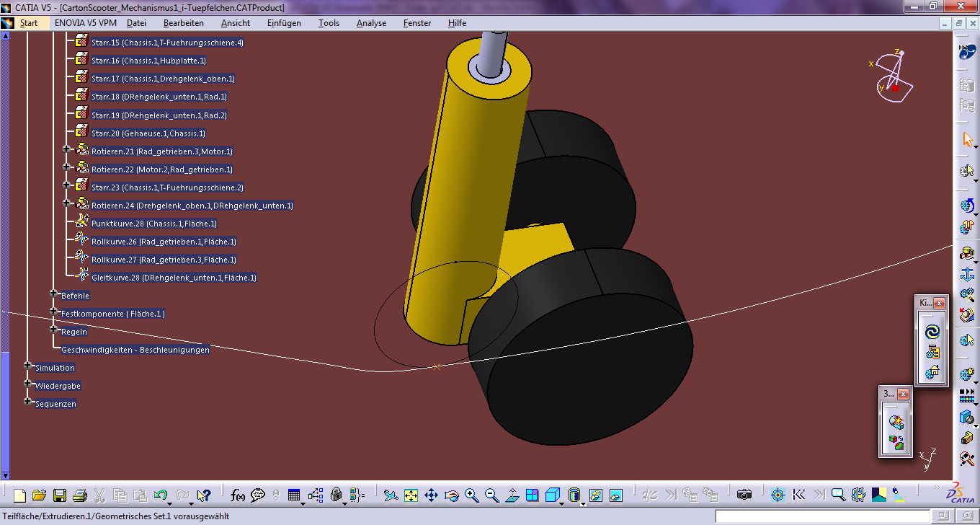
Task: Expand the Festkomponente tree node
Action: pos(53,311)
